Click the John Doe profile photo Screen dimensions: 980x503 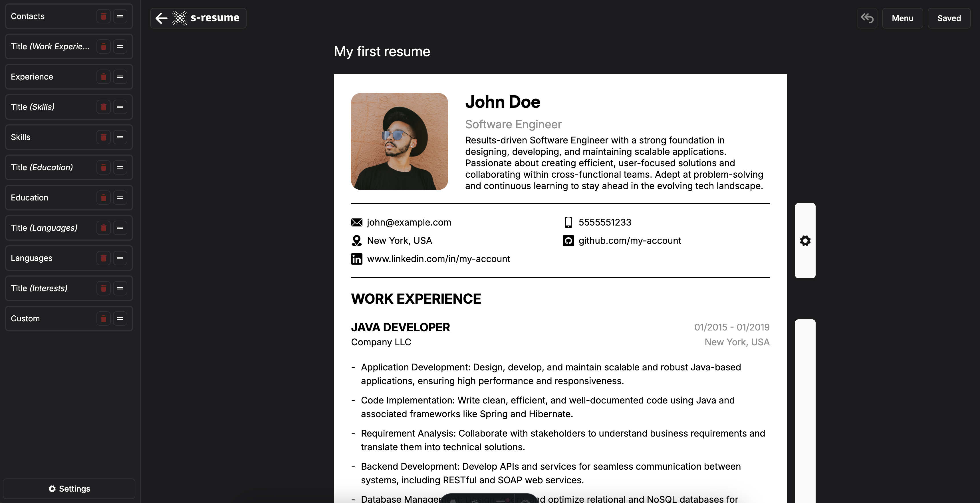pyautogui.click(x=399, y=141)
